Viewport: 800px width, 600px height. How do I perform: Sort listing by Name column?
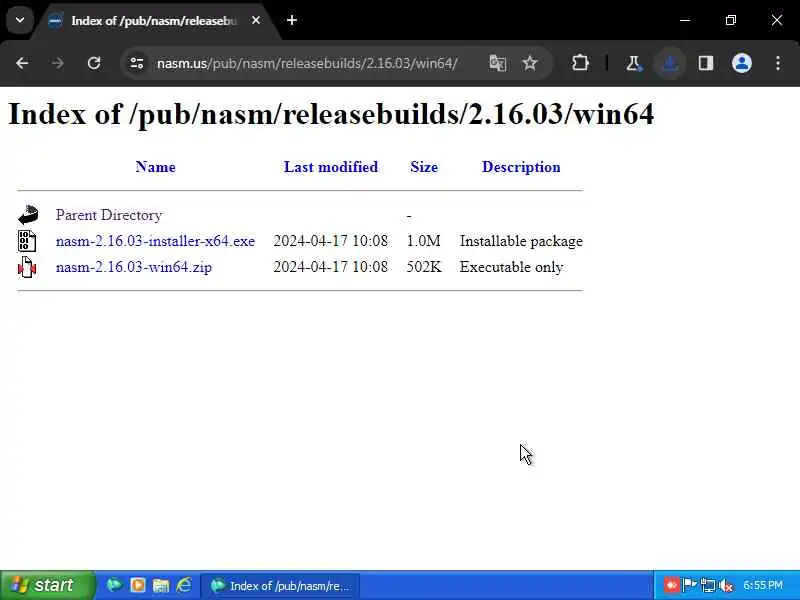[156, 167]
